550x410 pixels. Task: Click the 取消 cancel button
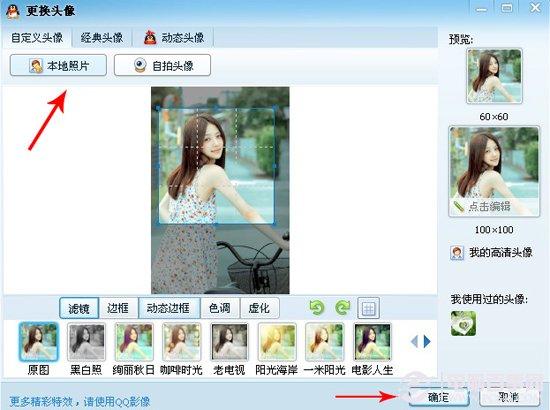click(x=509, y=397)
